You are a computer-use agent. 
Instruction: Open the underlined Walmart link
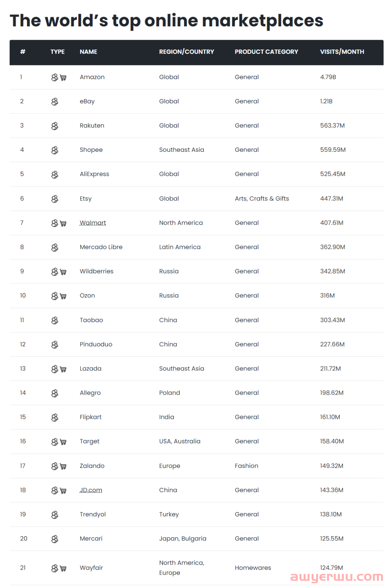pyautogui.click(x=93, y=223)
